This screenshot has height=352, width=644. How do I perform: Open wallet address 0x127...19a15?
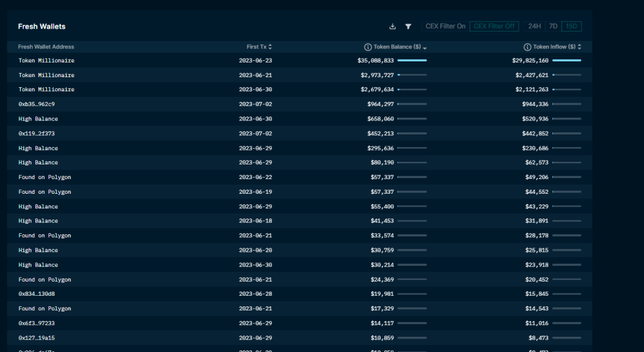pos(37,338)
